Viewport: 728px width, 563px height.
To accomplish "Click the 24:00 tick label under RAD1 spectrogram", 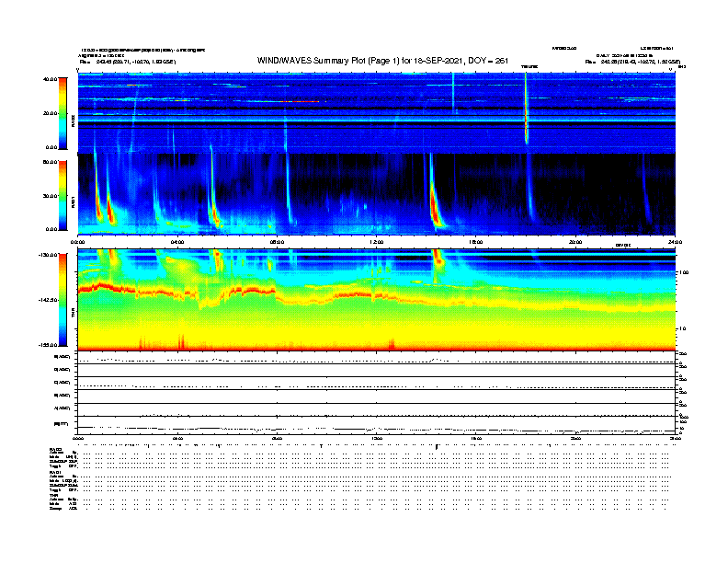I will [x=675, y=242].
